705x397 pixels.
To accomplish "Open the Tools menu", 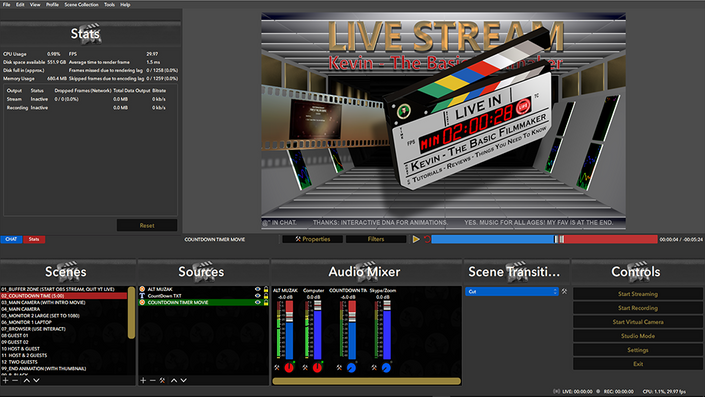I will (109, 4).
